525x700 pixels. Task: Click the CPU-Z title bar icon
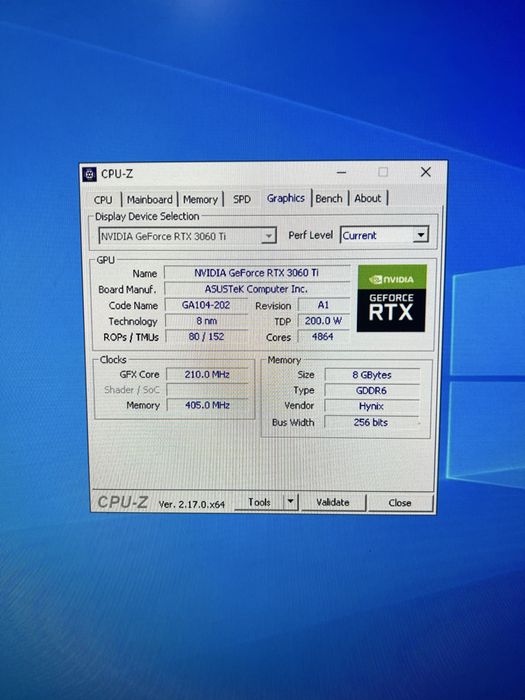tap(90, 174)
